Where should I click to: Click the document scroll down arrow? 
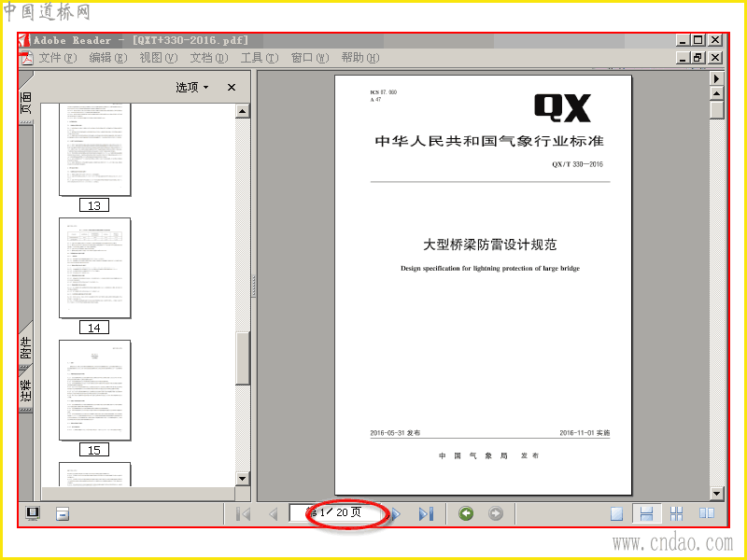pyautogui.click(x=716, y=494)
